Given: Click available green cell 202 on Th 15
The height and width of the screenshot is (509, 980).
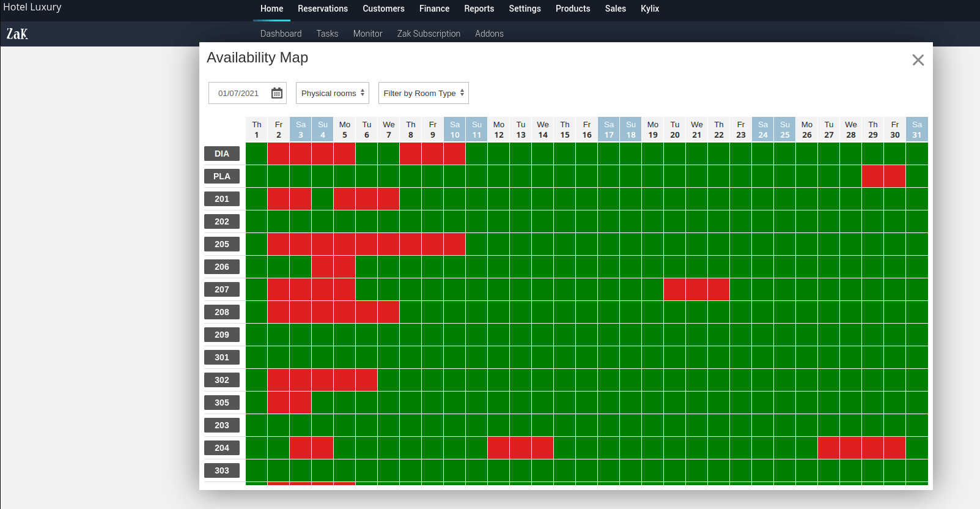Looking at the screenshot, I should tap(565, 221).
